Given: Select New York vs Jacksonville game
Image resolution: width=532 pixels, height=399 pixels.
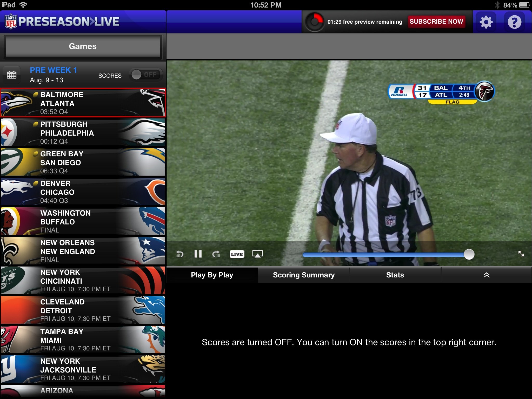Looking at the screenshot, I should [x=83, y=369].
